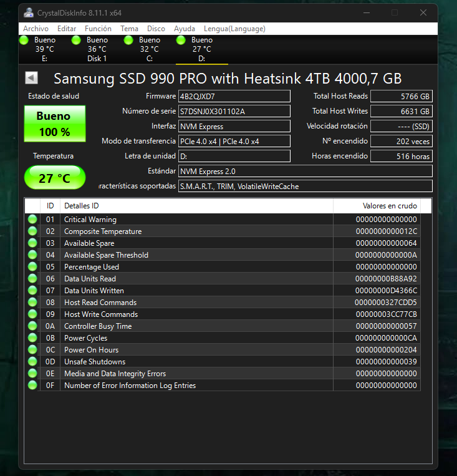Image resolution: width=457 pixels, height=476 pixels.
Task: Click the raw value 000000000000CA
Action: (386, 338)
